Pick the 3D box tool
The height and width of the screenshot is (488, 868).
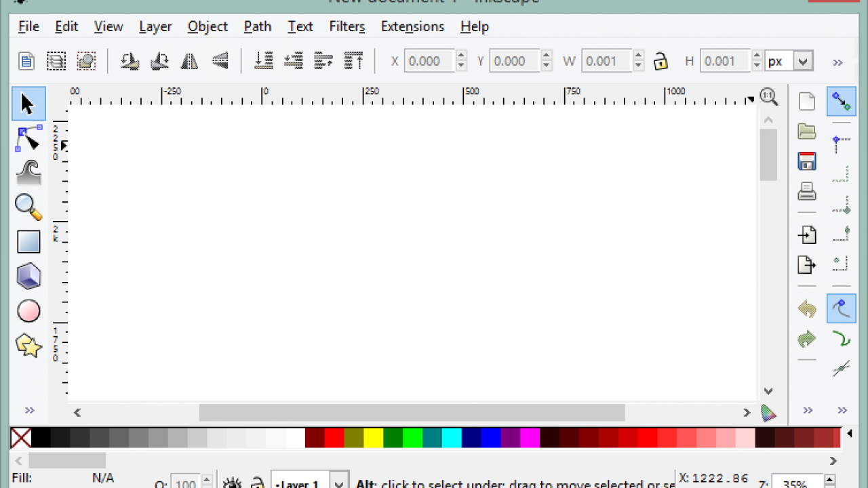click(28, 276)
